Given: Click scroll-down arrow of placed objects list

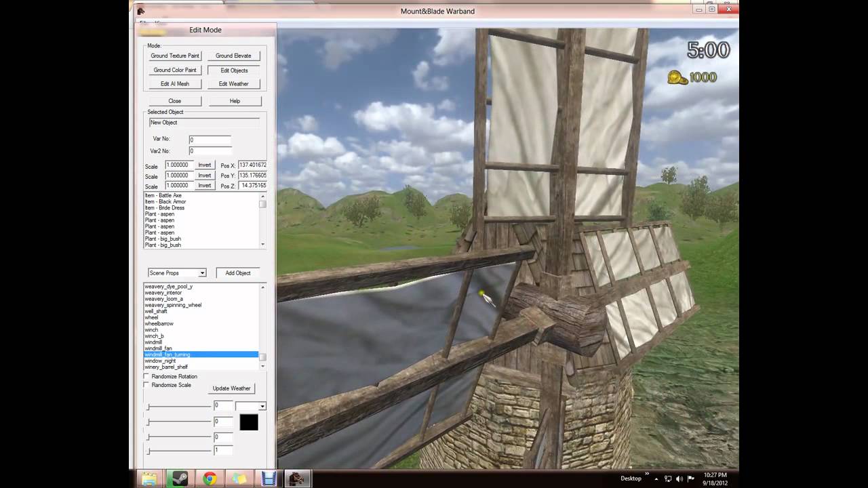Looking at the screenshot, I should click(262, 244).
